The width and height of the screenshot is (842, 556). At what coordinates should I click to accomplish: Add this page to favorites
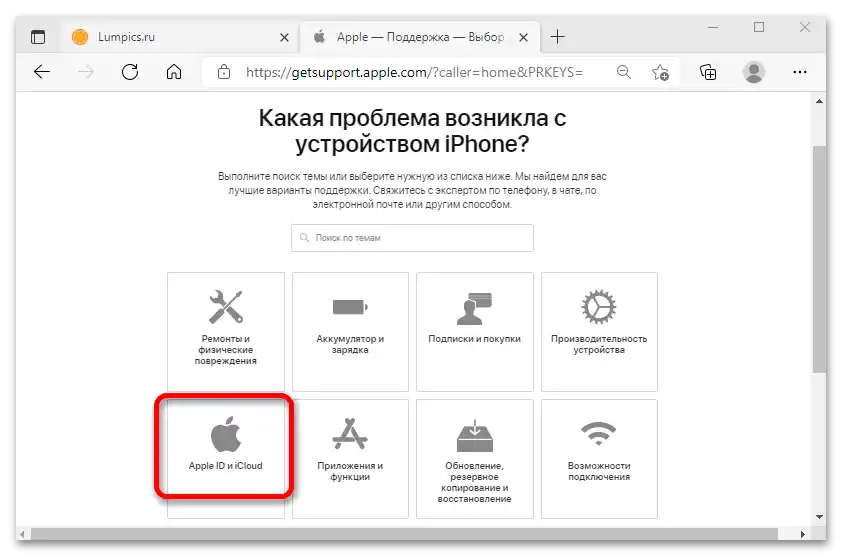pos(660,72)
